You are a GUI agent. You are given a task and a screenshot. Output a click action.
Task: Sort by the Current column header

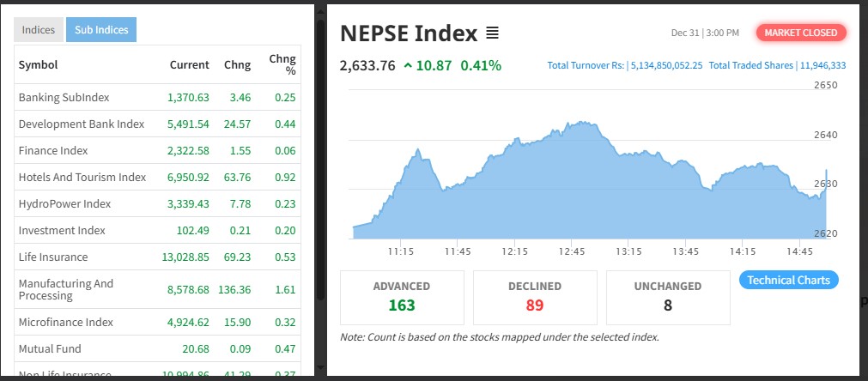(189, 64)
